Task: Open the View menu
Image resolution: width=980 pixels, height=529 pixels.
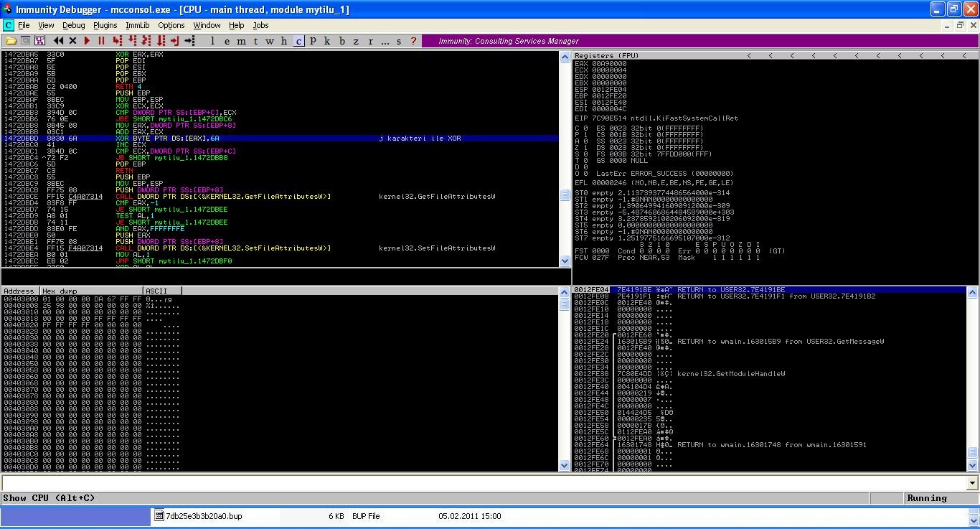Action: 46,25
